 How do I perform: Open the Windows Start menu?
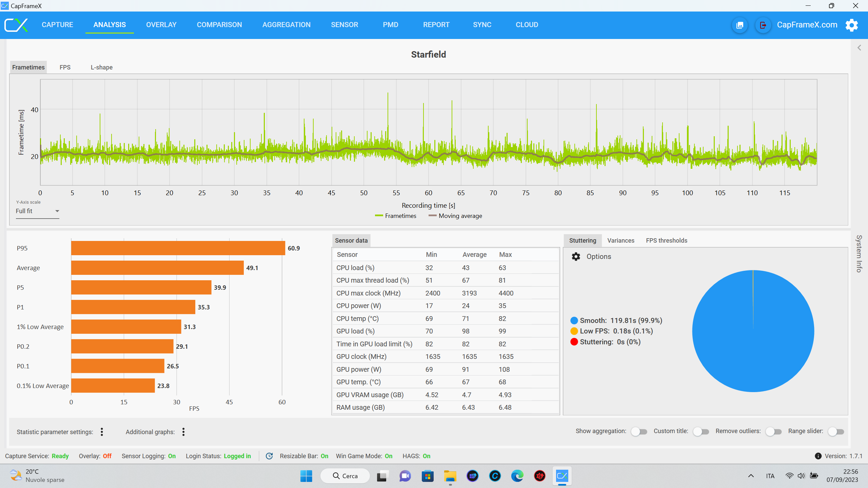[x=306, y=476]
